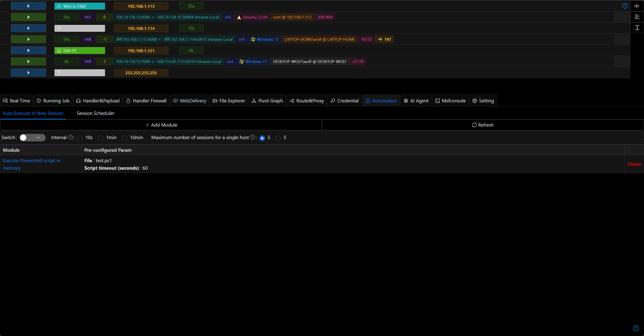Select the 10s interval radio button
This screenshot has width=644, height=336.
coord(80,138)
